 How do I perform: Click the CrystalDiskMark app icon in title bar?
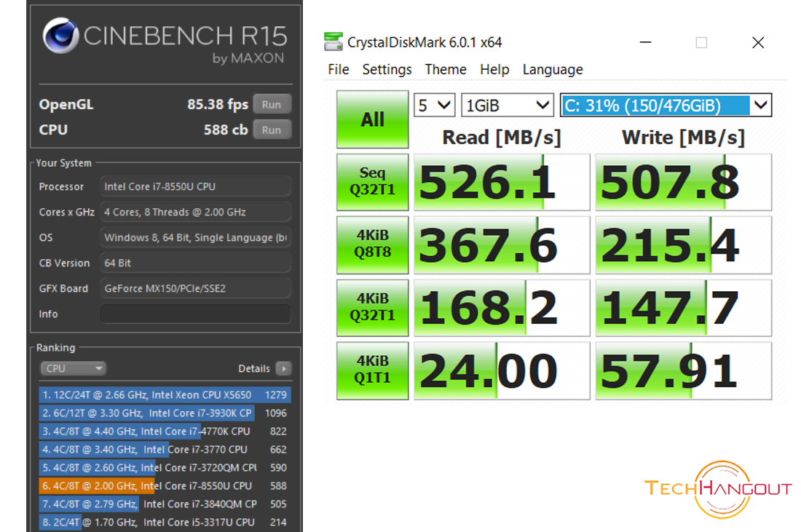(x=333, y=42)
